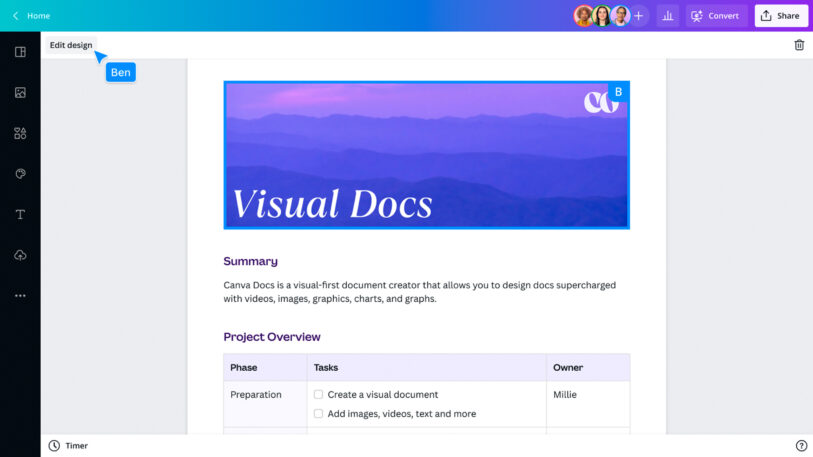
Task: Open the Photos panel in sidebar
Action: [x=20, y=93]
